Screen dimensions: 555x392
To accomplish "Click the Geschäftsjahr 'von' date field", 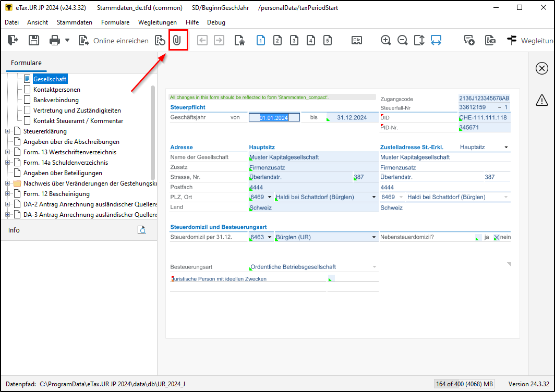I will [274, 117].
